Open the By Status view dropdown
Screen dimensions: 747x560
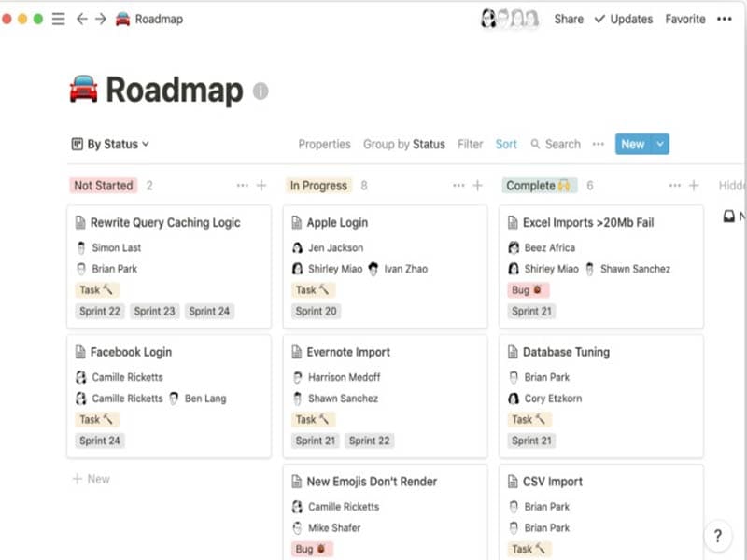point(112,145)
